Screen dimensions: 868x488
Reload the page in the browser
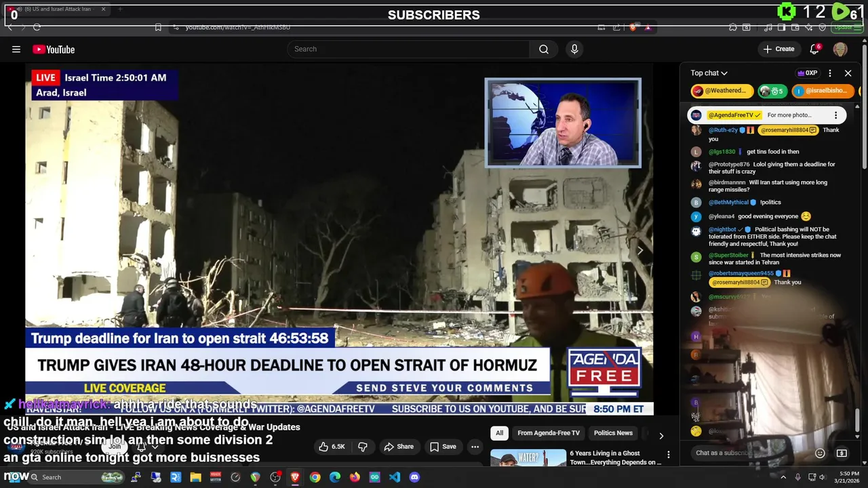[37, 27]
